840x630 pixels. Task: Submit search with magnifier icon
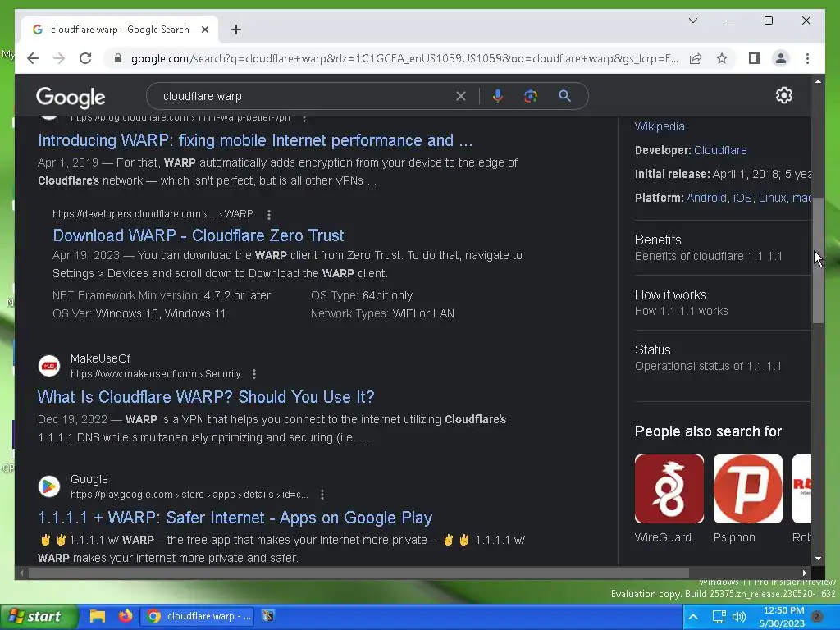[x=564, y=96]
